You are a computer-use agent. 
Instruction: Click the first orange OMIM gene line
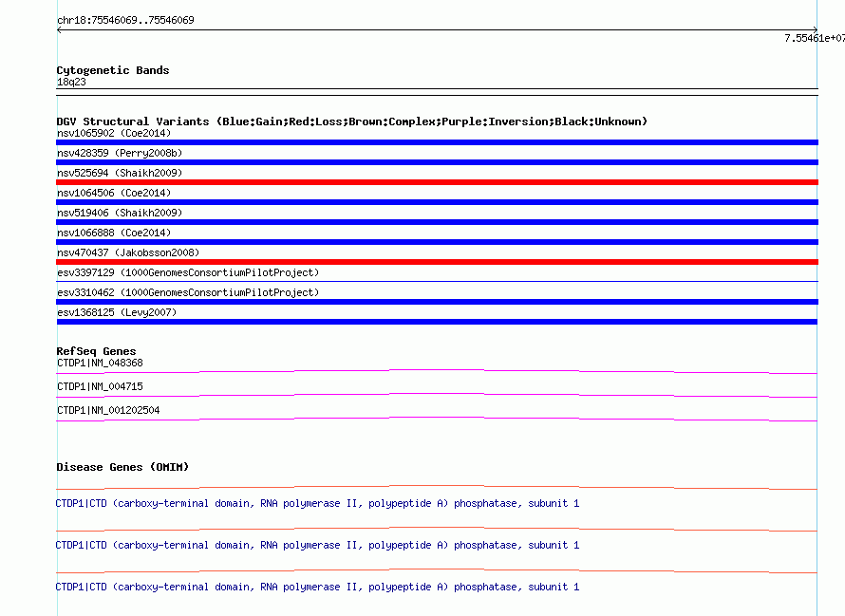pos(437,487)
